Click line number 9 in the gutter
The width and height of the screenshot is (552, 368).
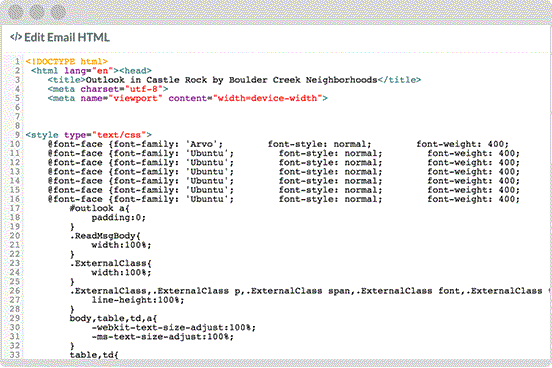pos(17,135)
